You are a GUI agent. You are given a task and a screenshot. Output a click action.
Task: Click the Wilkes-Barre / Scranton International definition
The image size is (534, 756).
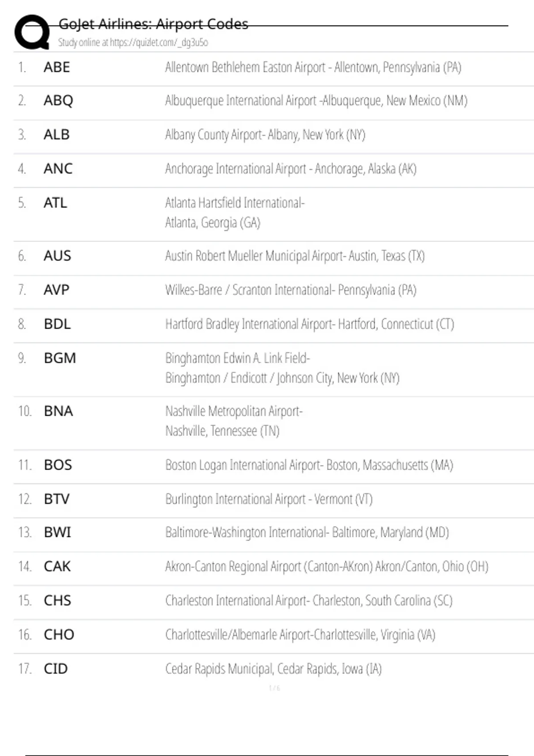(x=291, y=290)
